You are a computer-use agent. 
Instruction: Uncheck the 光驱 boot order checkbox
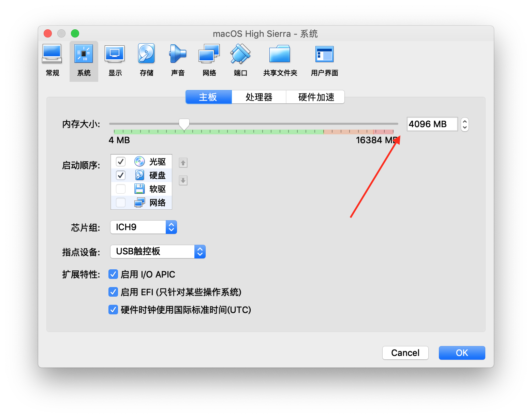click(x=121, y=161)
